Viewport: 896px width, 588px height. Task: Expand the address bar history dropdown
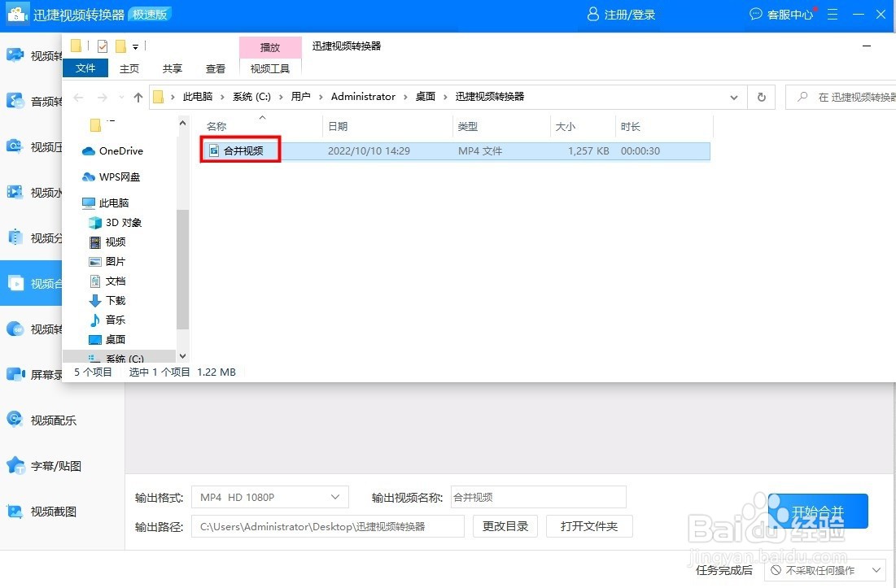pos(734,98)
